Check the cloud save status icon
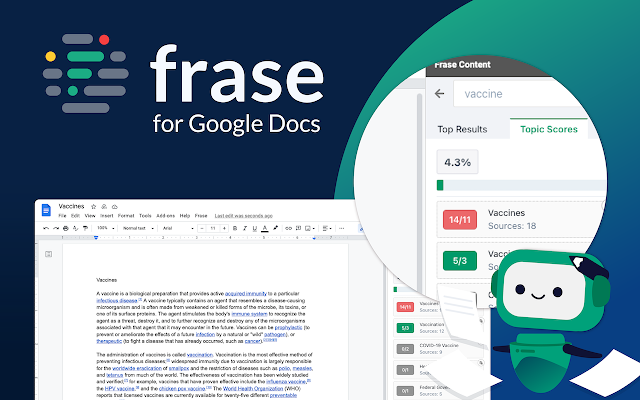 (115, 207)
